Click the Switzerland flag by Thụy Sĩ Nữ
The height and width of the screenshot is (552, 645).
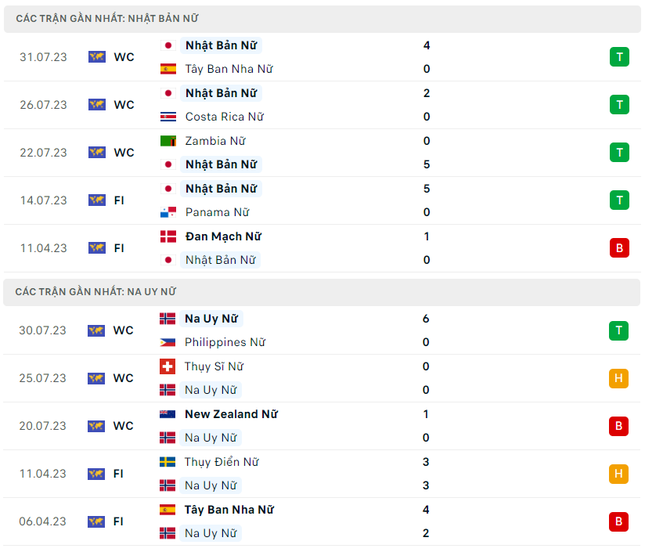coord(167,366)
